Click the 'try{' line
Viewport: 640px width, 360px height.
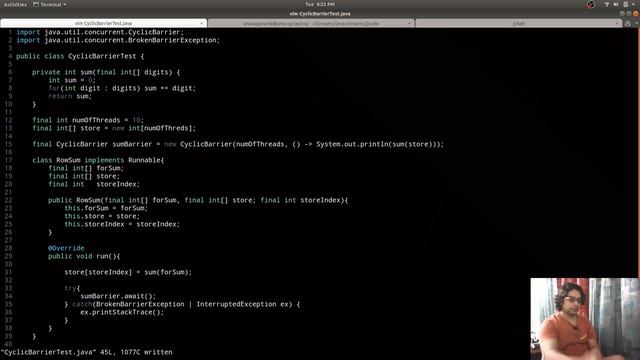[x=72, y=288]
